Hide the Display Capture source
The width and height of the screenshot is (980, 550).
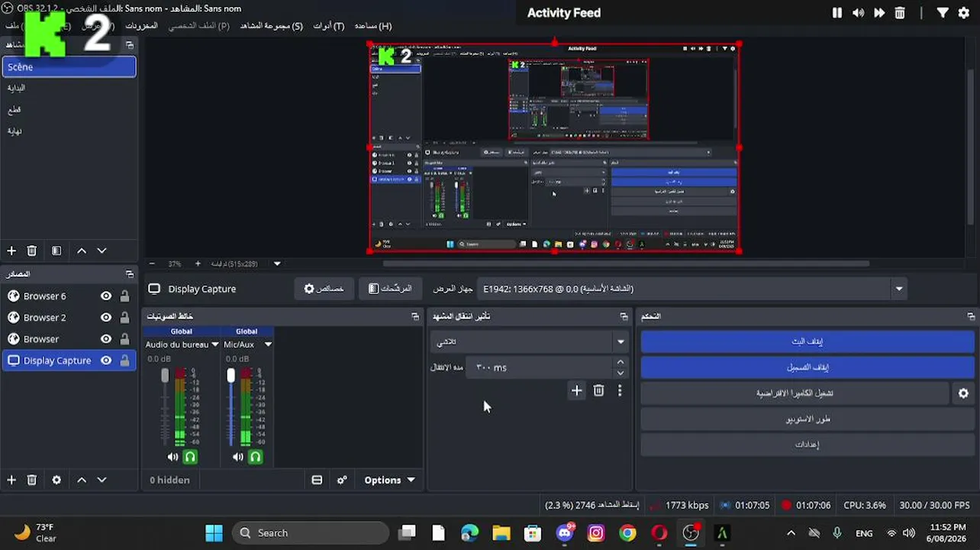(106, 361)
